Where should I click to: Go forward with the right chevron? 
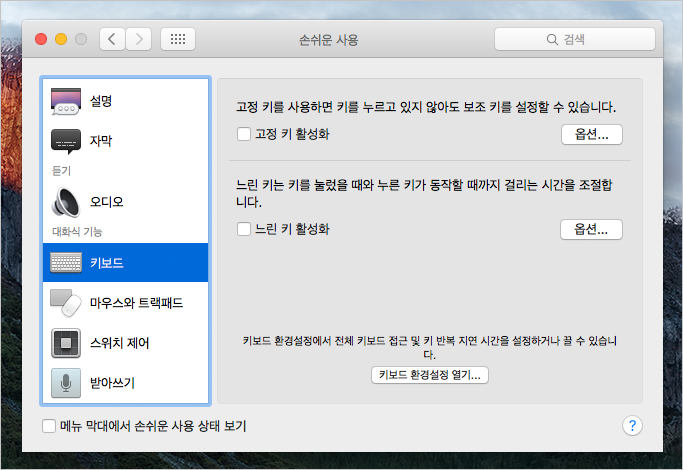(139, 39)
